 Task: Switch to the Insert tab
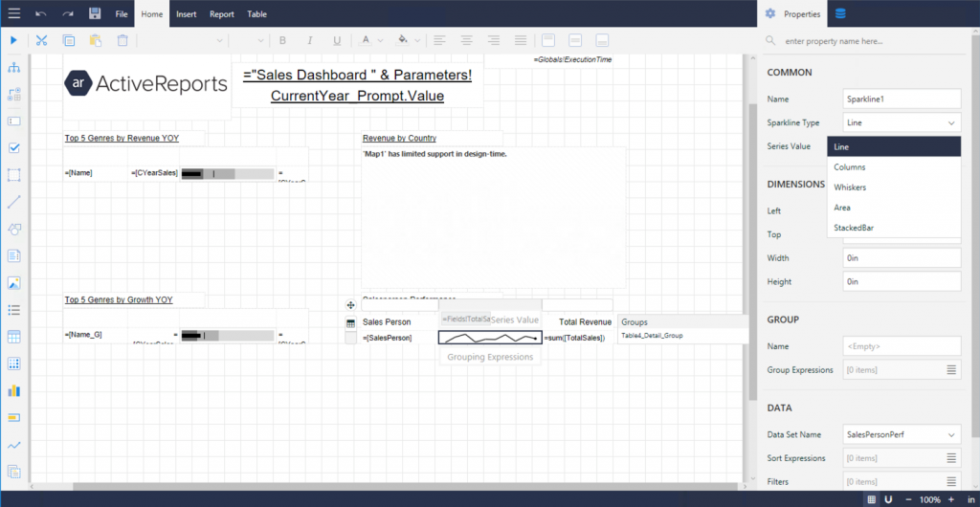tap(186, 14)
